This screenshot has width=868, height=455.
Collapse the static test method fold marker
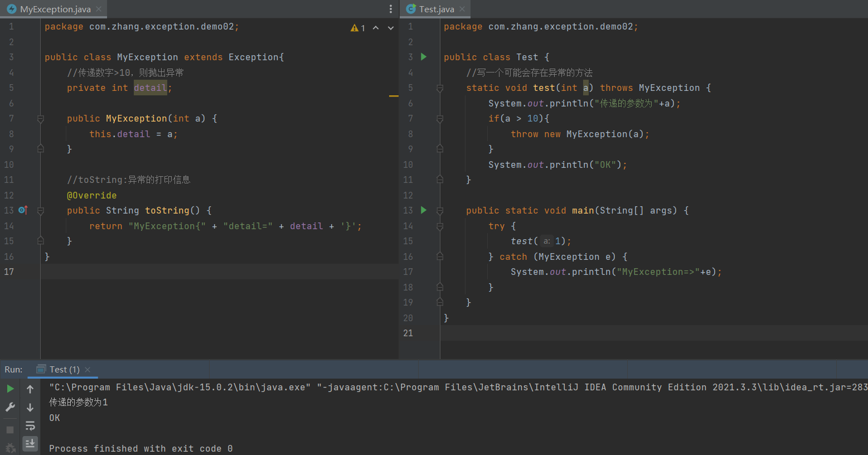pos(440,88)
